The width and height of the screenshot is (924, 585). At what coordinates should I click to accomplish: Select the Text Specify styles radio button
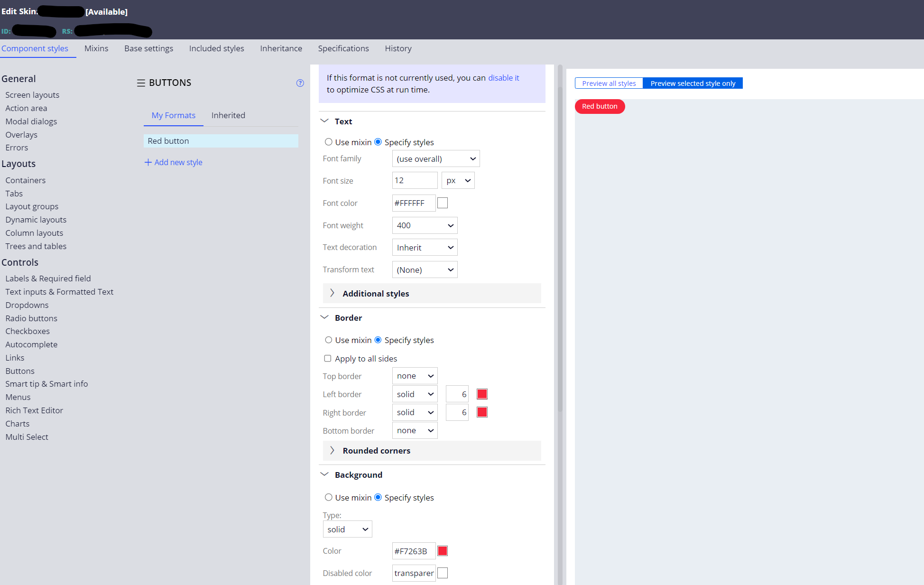coord(378,142)
